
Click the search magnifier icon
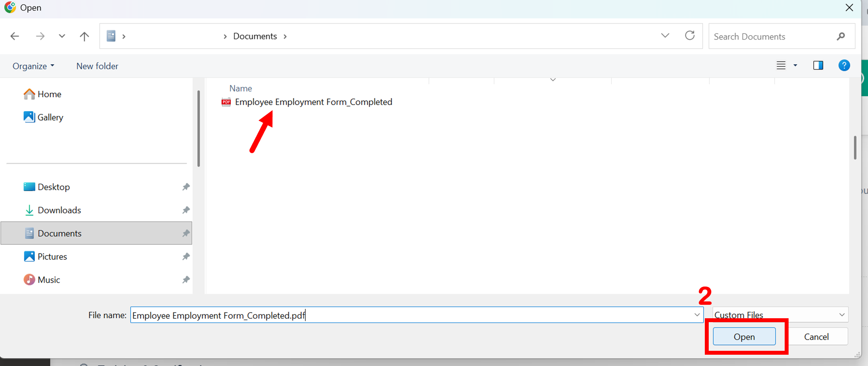[841, 36]
